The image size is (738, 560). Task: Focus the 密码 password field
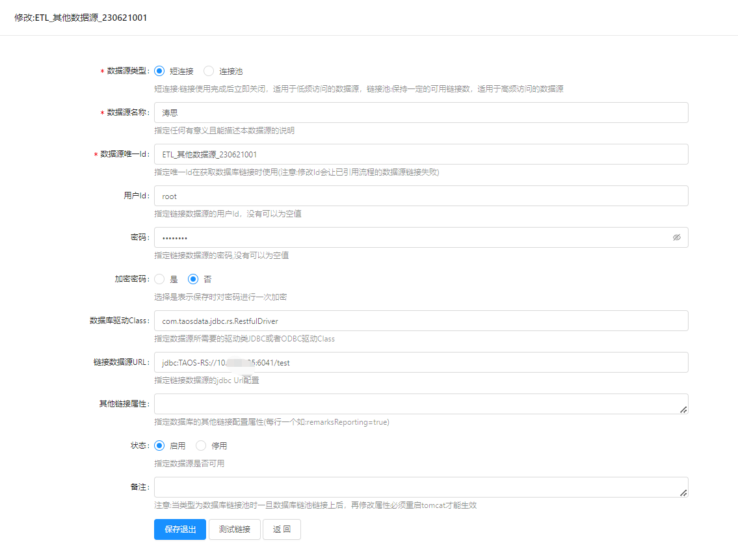(410, 237)
